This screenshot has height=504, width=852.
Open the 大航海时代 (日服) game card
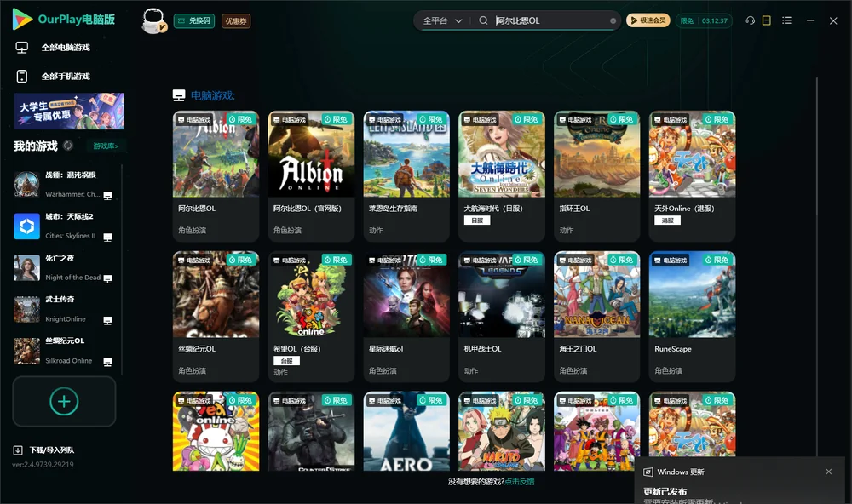tap(502, 176)
